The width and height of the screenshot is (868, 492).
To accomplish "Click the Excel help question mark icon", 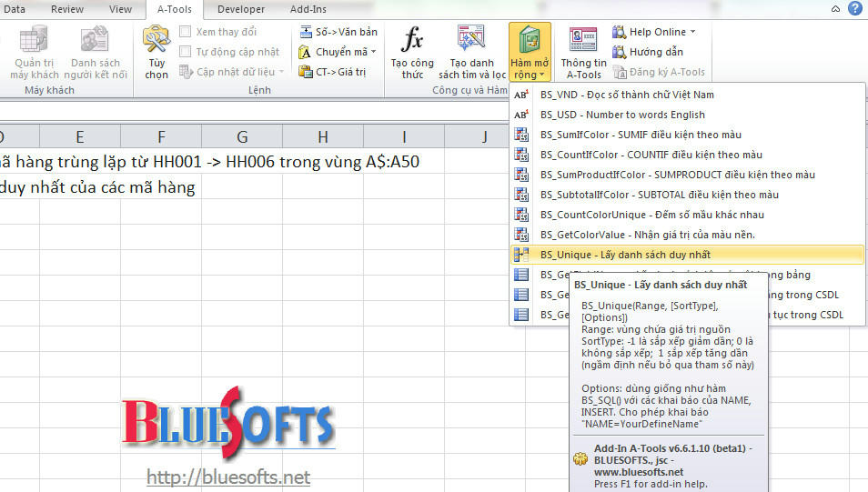I will pos(854,9).
